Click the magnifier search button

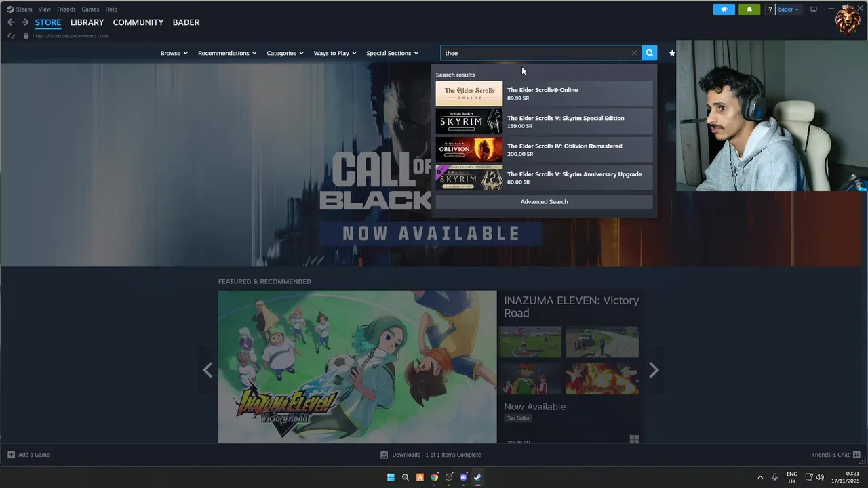tap(650, 53)
